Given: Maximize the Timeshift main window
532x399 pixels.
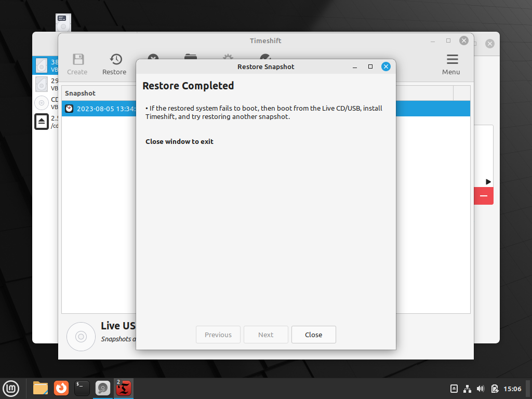Looking at the screenshot, I should 448,41.
